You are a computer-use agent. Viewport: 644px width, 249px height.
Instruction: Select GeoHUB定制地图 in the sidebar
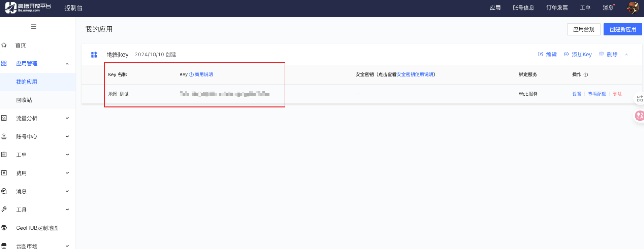(37, 228)
